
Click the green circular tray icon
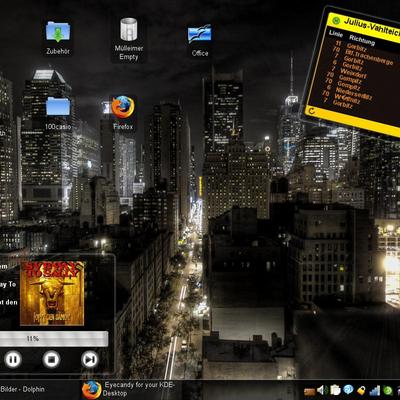coord(388,390)
